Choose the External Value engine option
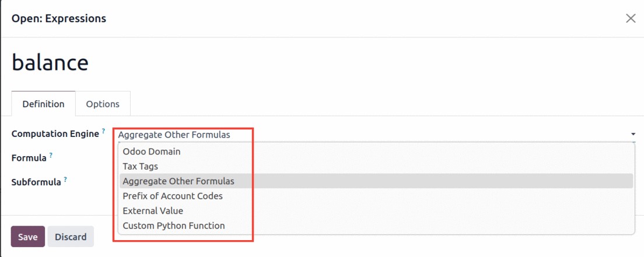The height and width of the screenshot is (257, 644). 153,211
